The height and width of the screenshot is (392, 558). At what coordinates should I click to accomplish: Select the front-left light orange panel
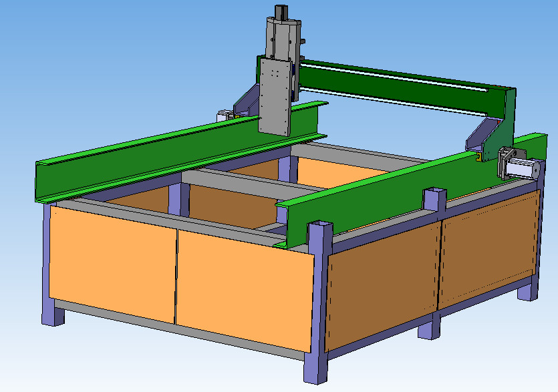(112, 264)
